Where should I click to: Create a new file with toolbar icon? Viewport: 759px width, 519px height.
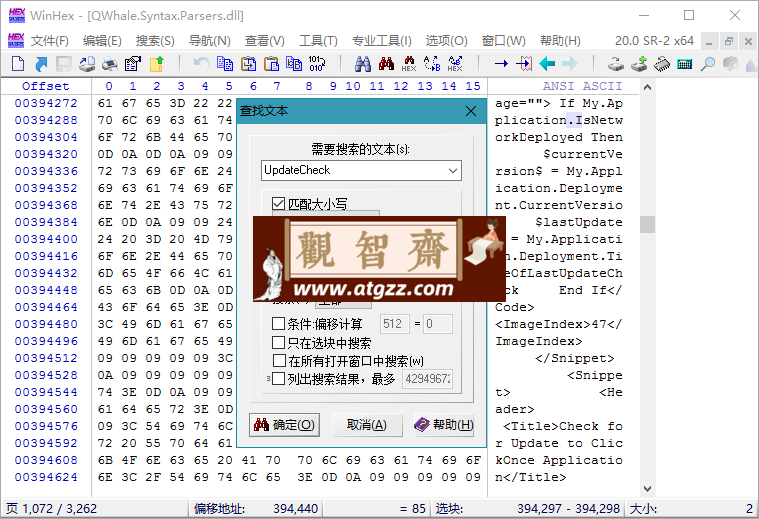click(x=18, y=63)
